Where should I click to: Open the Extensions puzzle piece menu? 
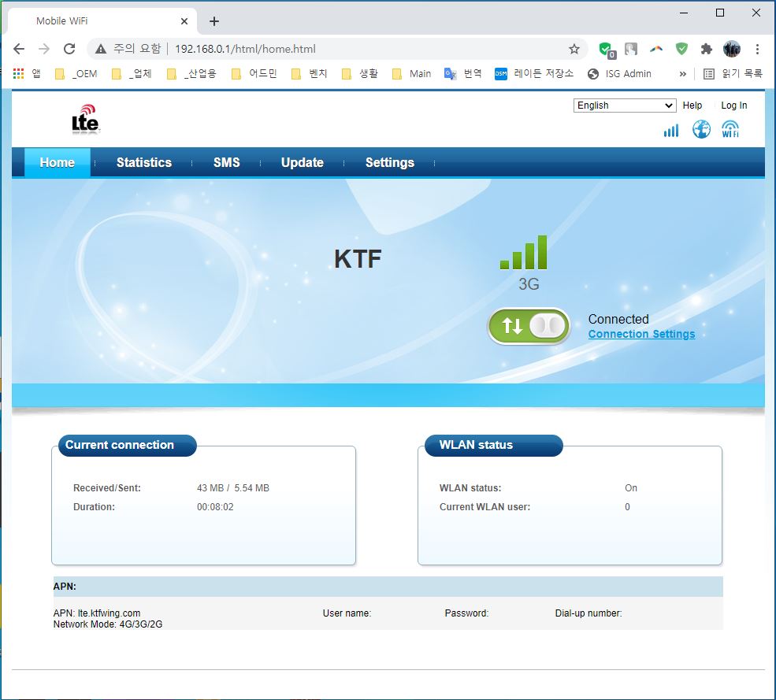coord(707,49)
